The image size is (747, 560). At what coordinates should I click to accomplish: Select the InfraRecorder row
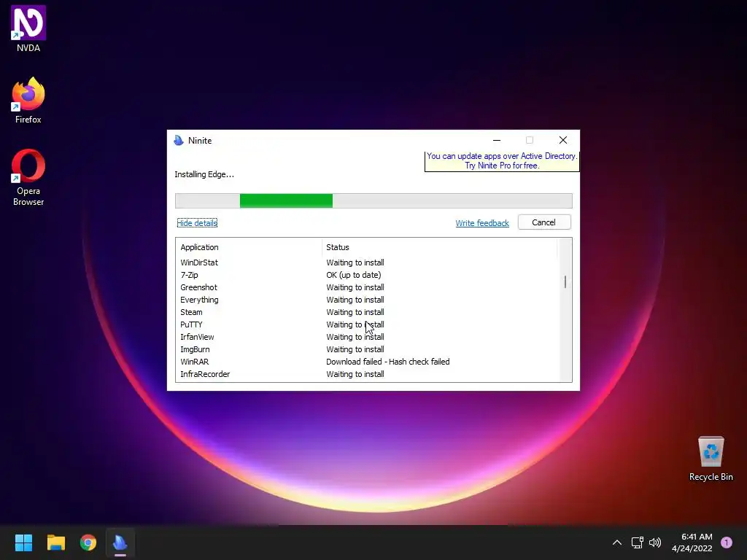coord(368,374)
